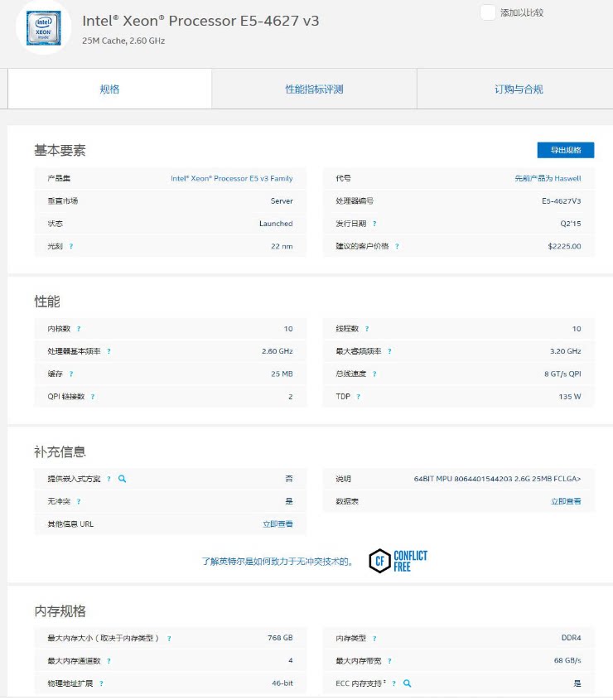This screenshot has height=700, width=613.
Task: Click the 46-bit address extension value
Action: (x=282, y=683)
